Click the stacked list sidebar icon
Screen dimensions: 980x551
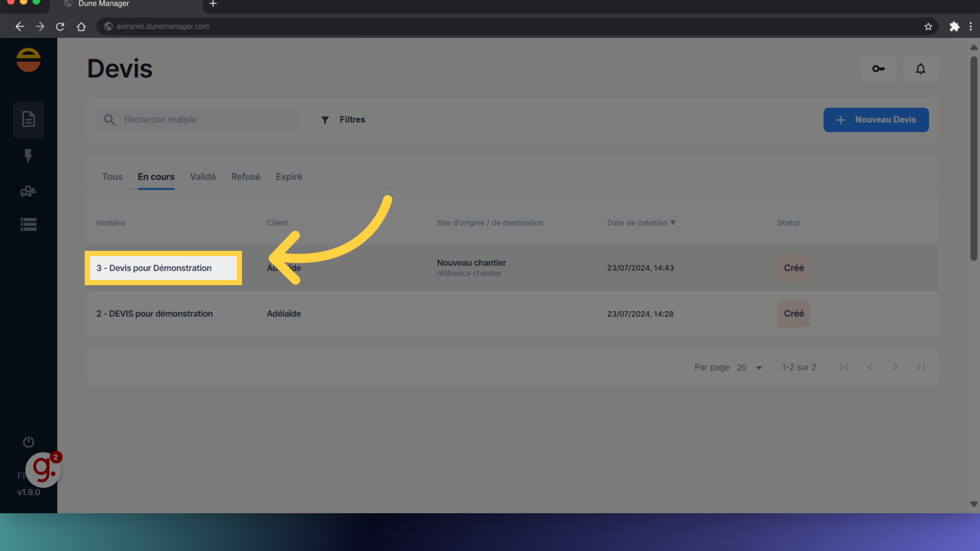[x=29, y=224]
